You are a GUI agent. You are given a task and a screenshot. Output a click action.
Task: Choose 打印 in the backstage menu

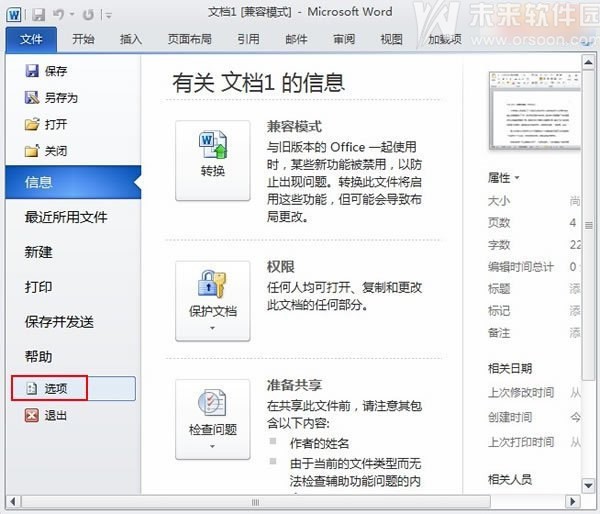[38, 287]
